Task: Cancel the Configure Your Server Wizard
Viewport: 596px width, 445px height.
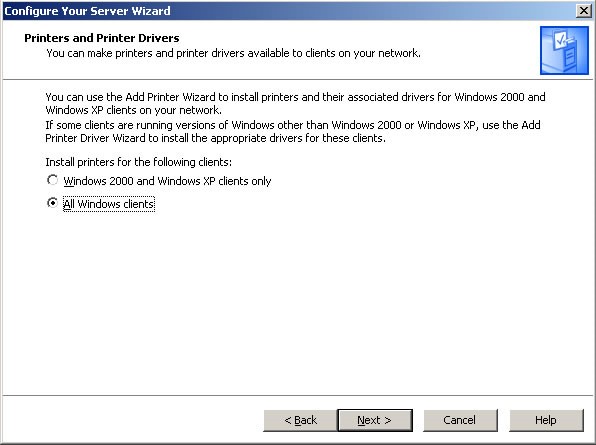Action: coord(460,420)
